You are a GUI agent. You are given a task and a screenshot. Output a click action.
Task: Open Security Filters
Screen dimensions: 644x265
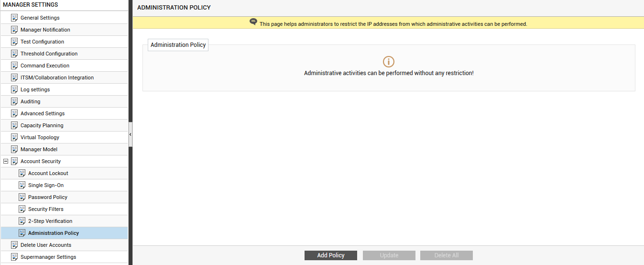click(46, 209)
